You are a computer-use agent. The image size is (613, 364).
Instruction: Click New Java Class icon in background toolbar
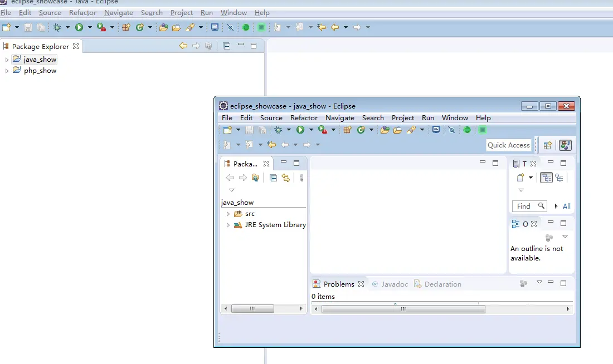(139, 27)
